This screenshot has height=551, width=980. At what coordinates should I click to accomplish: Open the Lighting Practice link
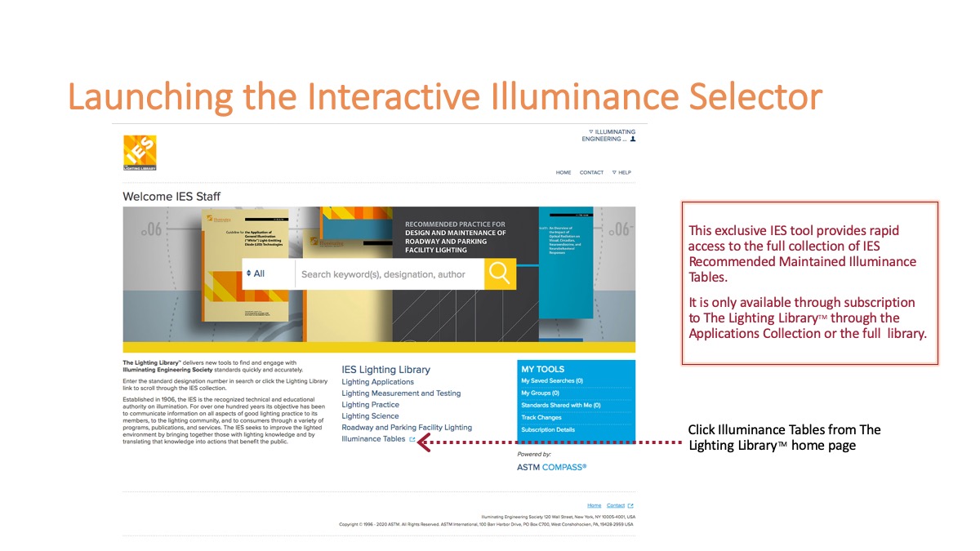tap(370, 405)
